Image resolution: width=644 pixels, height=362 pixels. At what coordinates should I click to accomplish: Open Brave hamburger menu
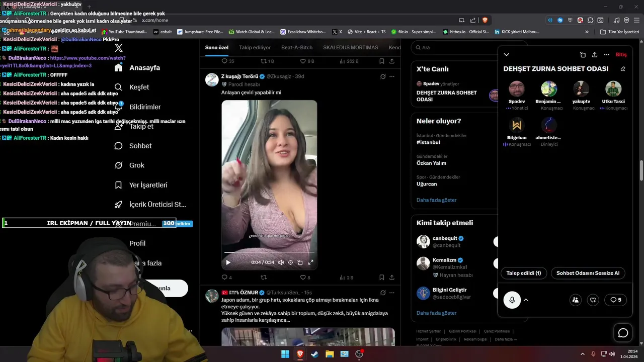coord(636,20)
